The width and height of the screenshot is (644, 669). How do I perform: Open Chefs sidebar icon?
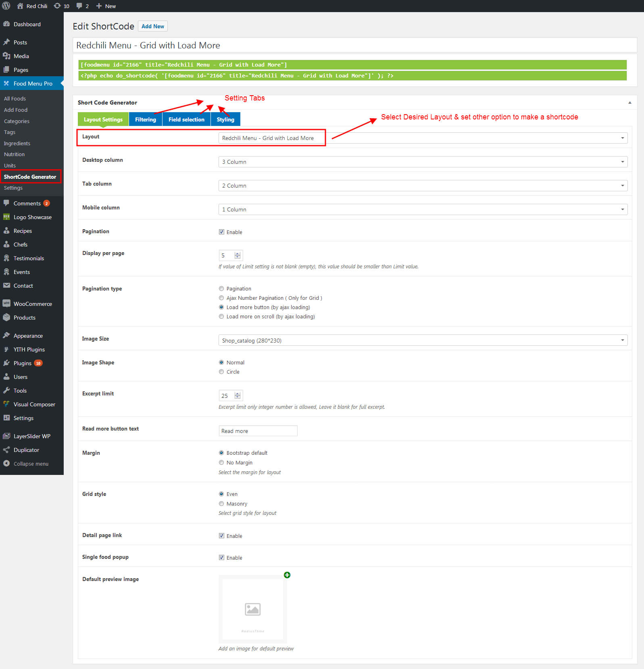[x=6, y=245]
